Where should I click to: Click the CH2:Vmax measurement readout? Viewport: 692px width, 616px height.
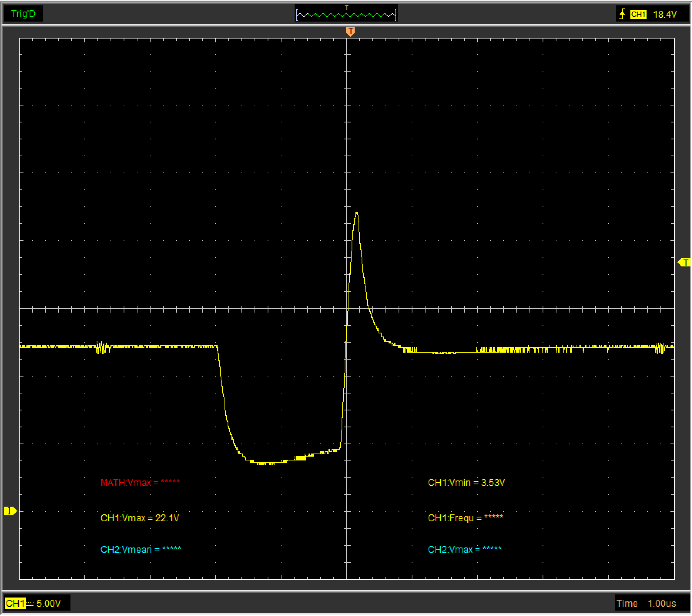(464, 549)
